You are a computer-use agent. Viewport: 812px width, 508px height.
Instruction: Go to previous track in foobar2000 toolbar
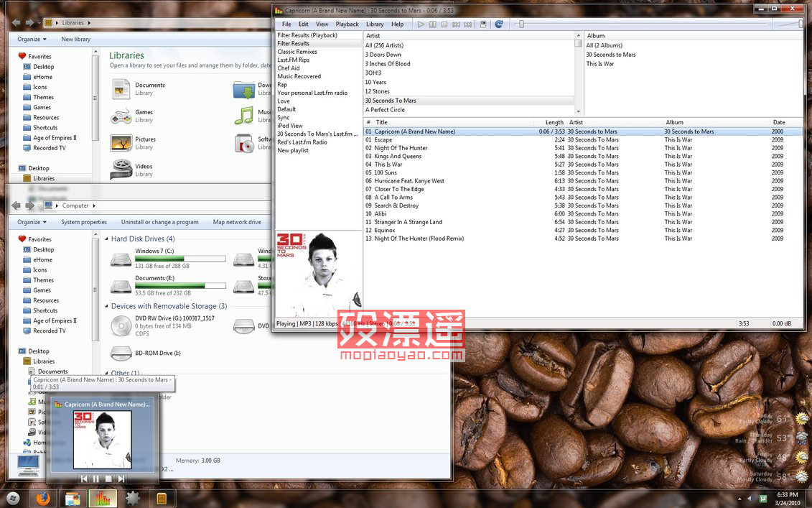[456, 24]
